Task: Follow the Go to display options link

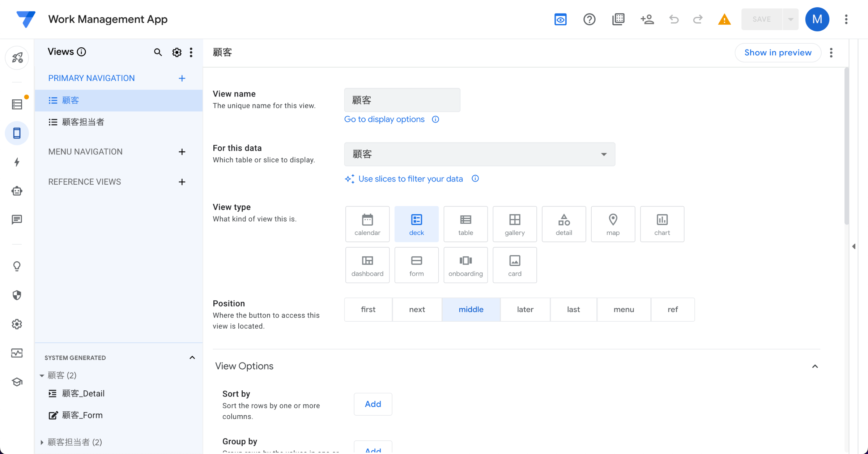Action: (x=384, y=119)
